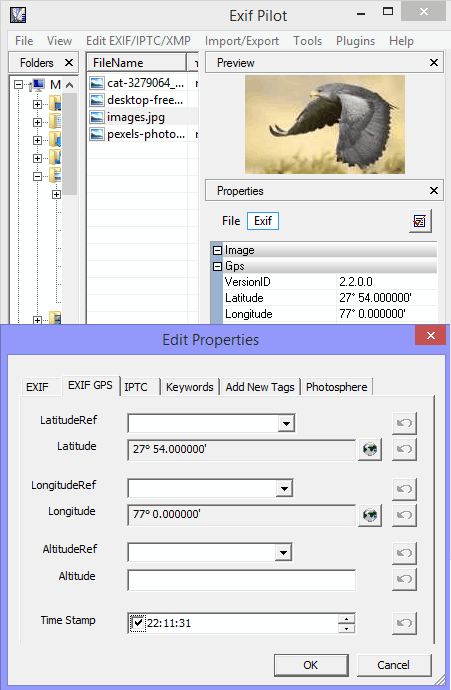The width and height of the screenshot is (451, 690).
Task: Revert the Altitude value with undo icon
Action: tap(404, 579)
